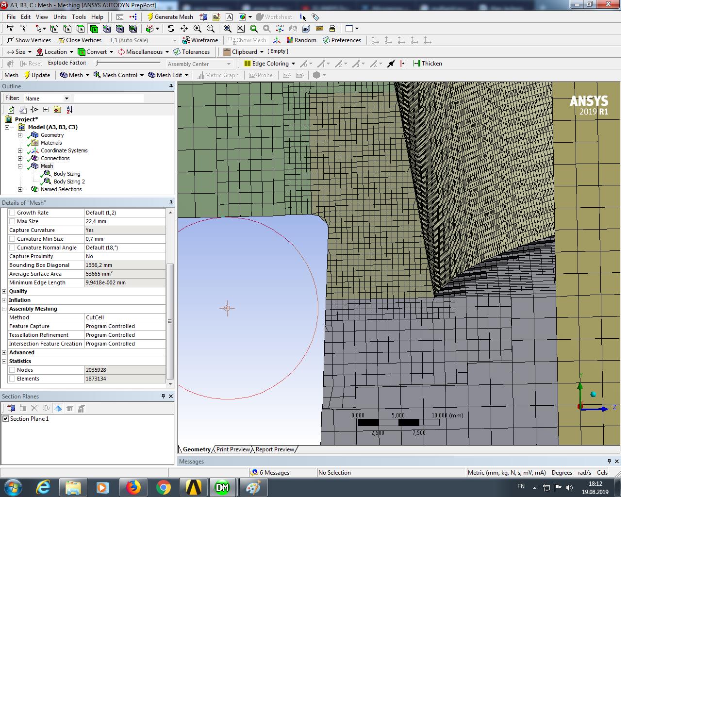
Task: Click the Refresh icon in Outline toolbar
Action: tap(11, 110)
